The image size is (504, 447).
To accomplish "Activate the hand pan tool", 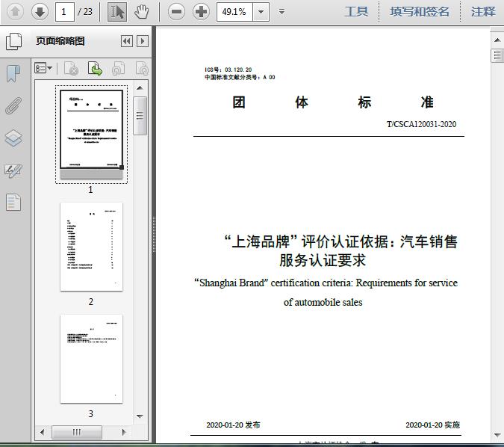I will tap(141, 12).
